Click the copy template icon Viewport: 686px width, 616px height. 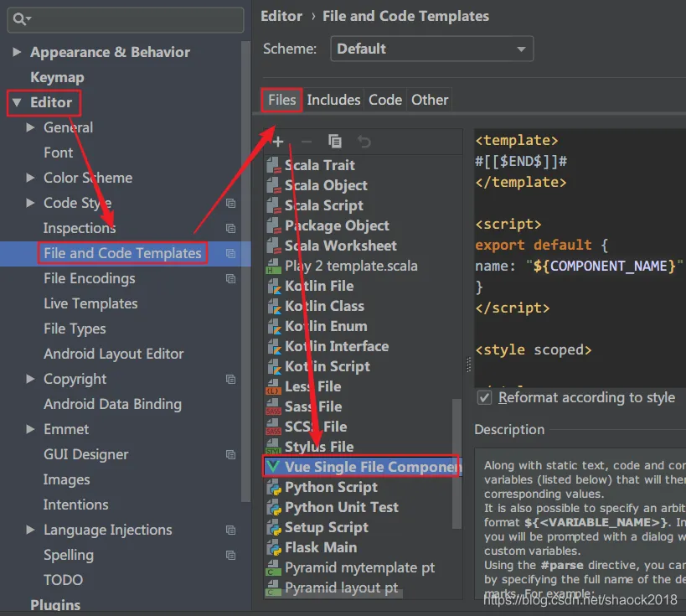(335, 142)
